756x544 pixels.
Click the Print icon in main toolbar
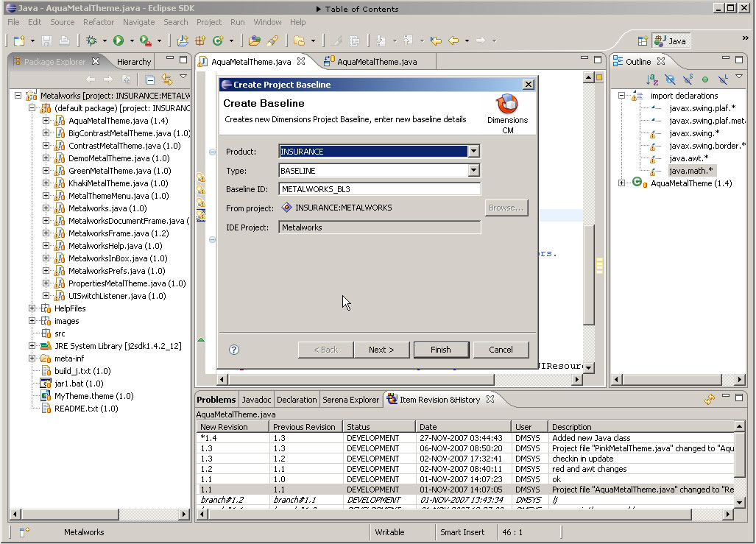click(64, 41)
